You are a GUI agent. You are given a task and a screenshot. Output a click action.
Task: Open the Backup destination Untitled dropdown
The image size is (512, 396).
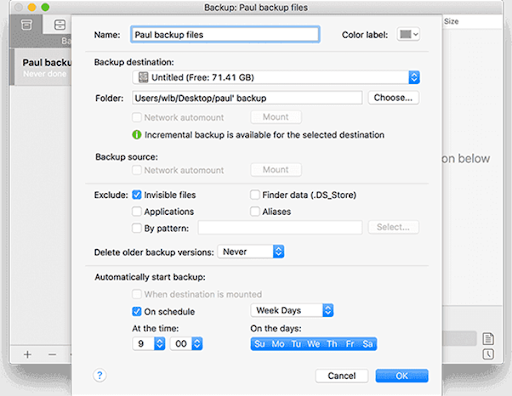coord(276,77)
